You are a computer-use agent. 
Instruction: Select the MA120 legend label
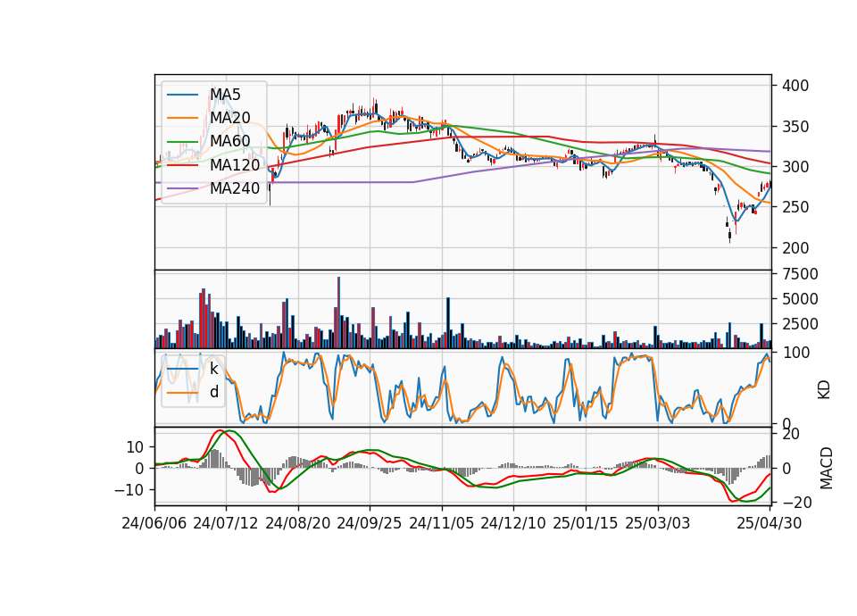click(235, 164)
